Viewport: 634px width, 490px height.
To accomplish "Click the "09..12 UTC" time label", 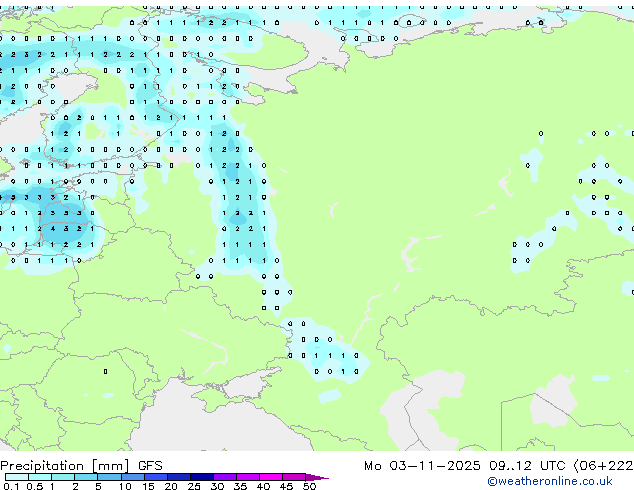I will tap(527, 466).
